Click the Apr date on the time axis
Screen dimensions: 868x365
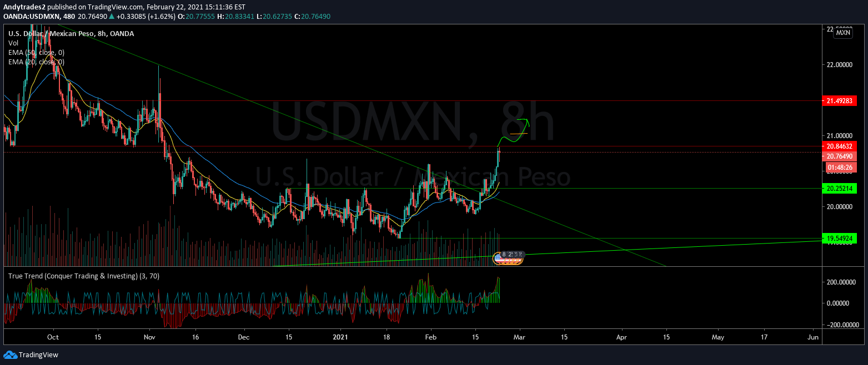tap(622, 337)
